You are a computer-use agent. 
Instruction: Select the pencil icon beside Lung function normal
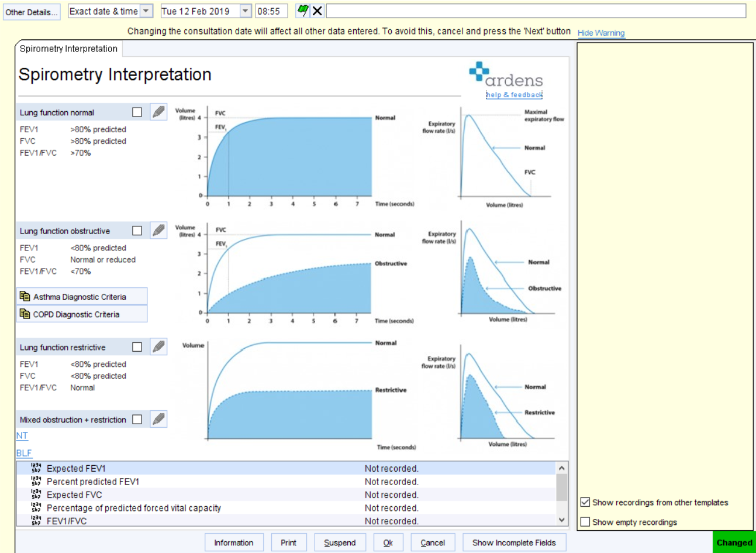[x=158, y=112]
